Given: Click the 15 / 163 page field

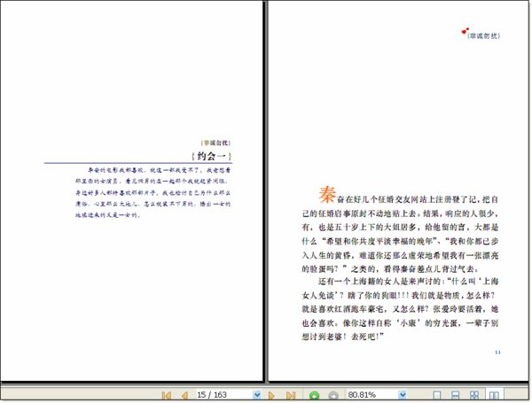Looking at the screenshot, I should (x=224, y=394).
